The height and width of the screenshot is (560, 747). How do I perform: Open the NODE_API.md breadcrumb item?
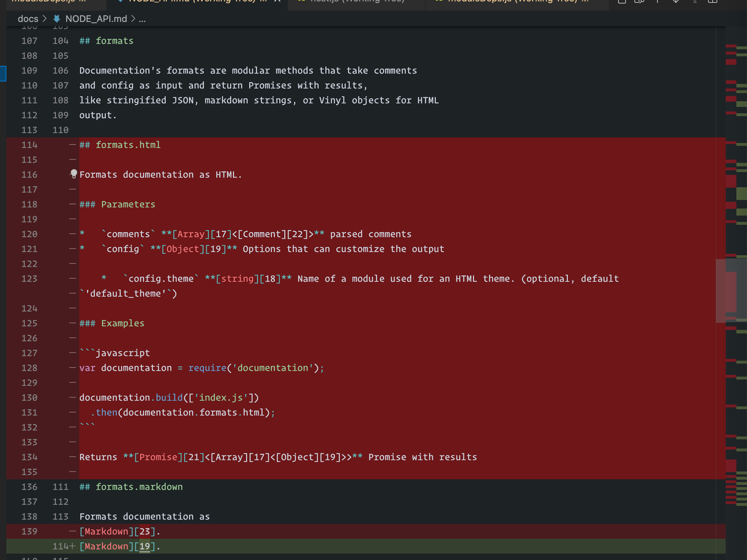pyautogui.click(x=96, y=19)
